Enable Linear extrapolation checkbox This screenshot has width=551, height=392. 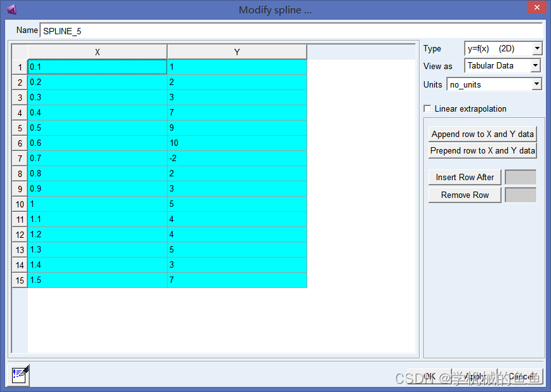coord(427,108)
